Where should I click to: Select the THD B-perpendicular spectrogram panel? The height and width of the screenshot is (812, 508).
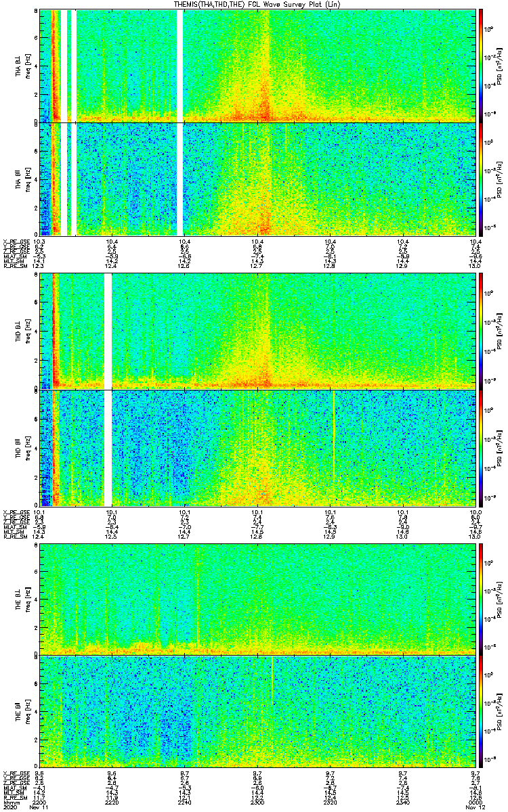coord(257,331)
